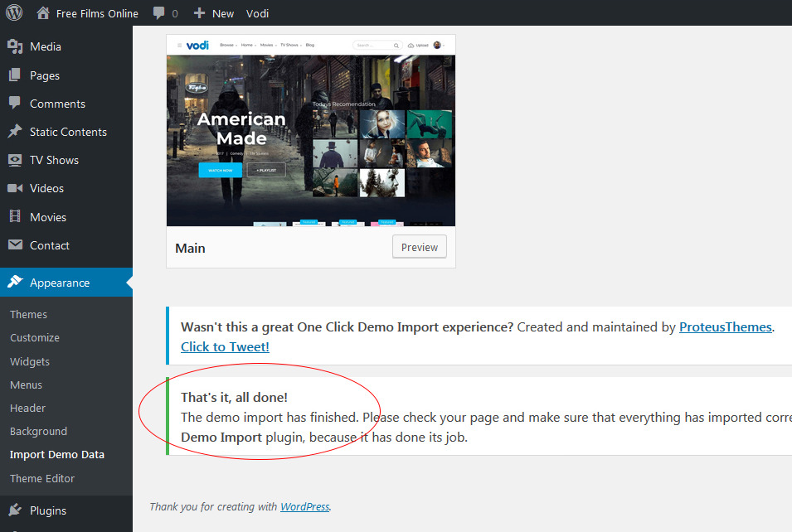
Task: Click the Plugins plug icon
Action: click(x=15, y=510)
